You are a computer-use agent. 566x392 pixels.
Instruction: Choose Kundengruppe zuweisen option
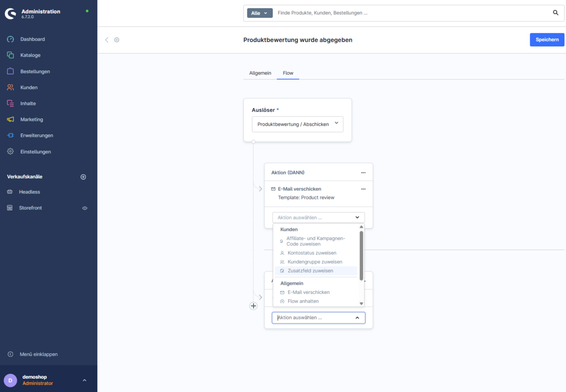point(314,262)
